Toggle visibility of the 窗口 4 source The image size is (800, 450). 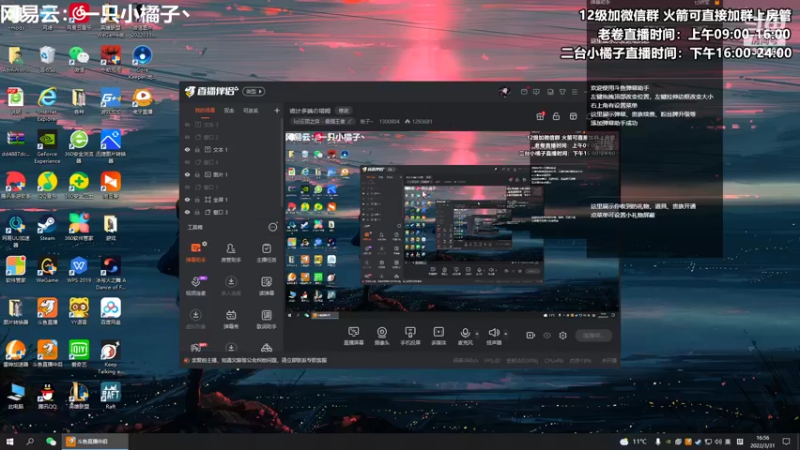pos(187,162)
